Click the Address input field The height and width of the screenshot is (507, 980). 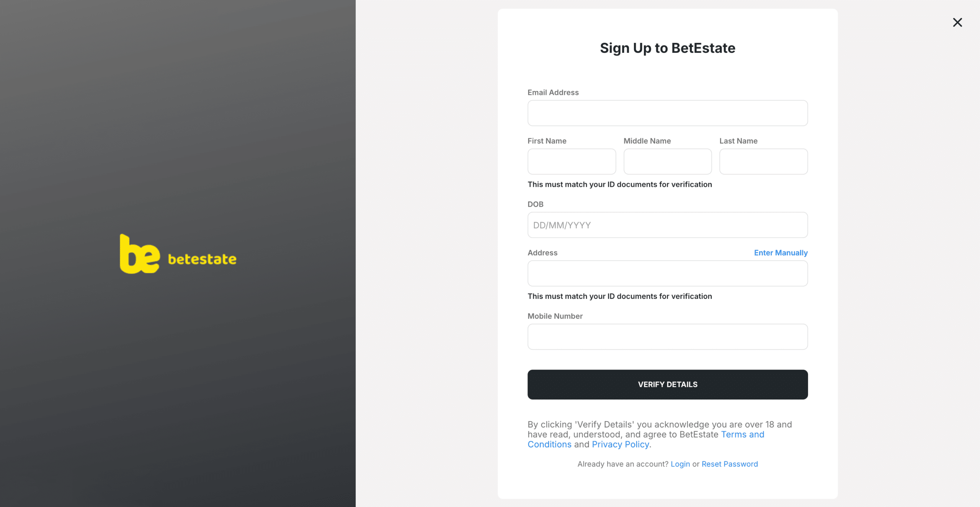tap(667, 274)
